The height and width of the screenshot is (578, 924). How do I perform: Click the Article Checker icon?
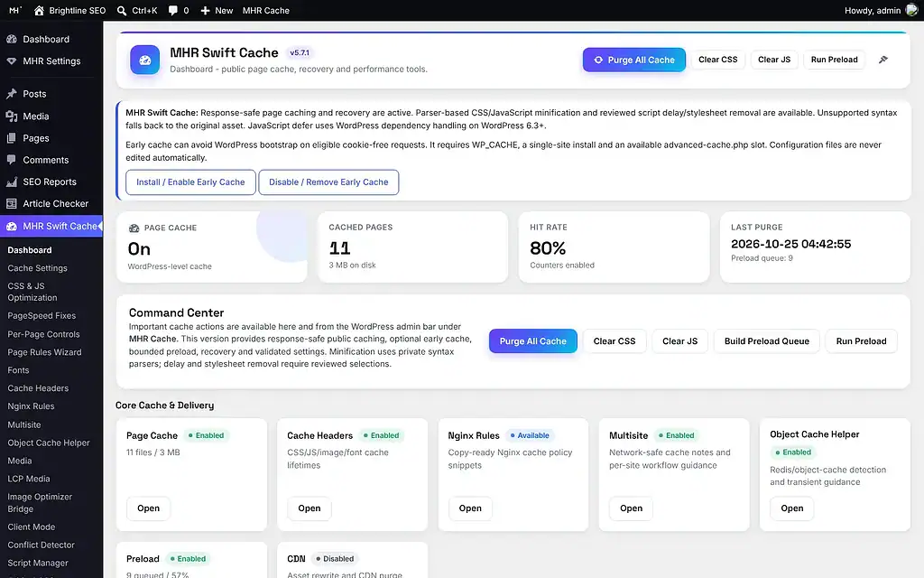[x=11, y=203]
